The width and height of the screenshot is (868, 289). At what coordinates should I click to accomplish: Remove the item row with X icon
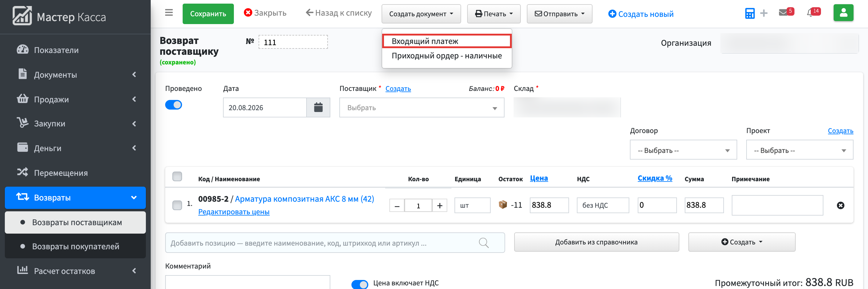840,205
